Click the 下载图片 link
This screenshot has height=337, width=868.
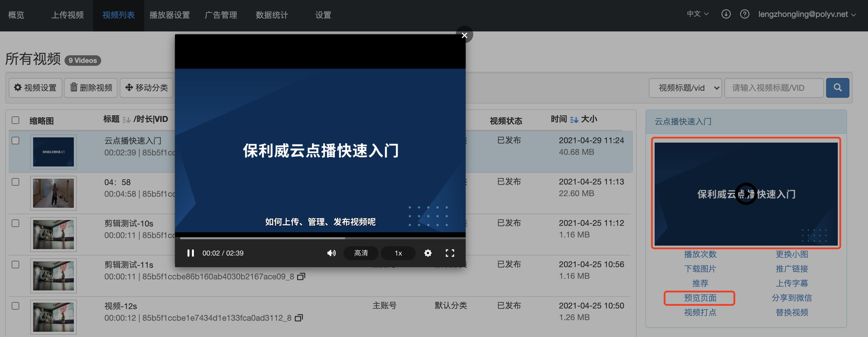700,269
